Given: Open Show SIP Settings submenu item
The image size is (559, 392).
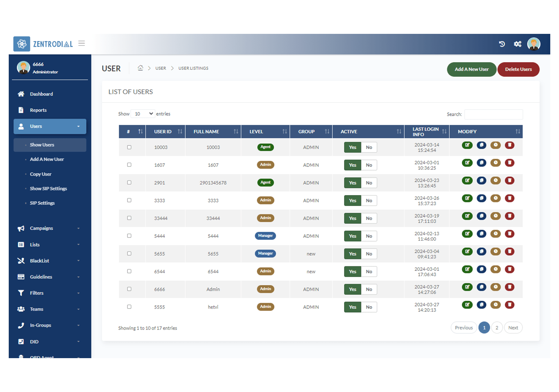Looking at the screenshot, I should (x=48, y=188).
